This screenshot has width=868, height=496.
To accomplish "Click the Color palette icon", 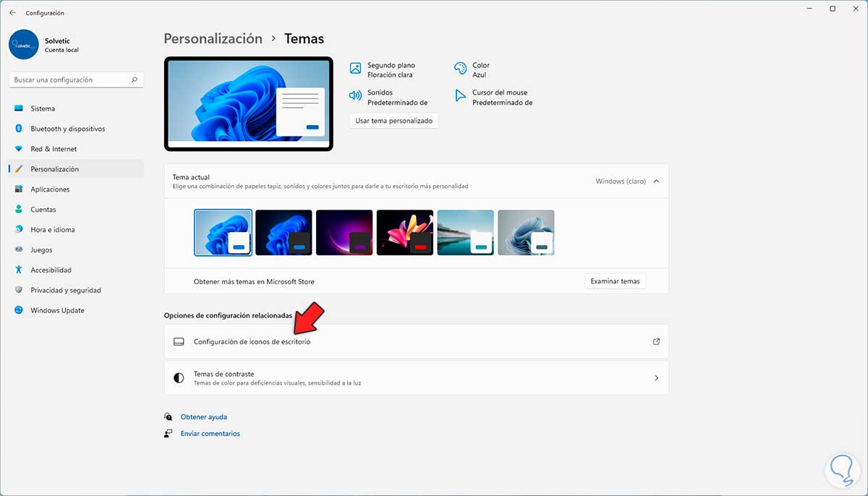I will pos(460,69).
